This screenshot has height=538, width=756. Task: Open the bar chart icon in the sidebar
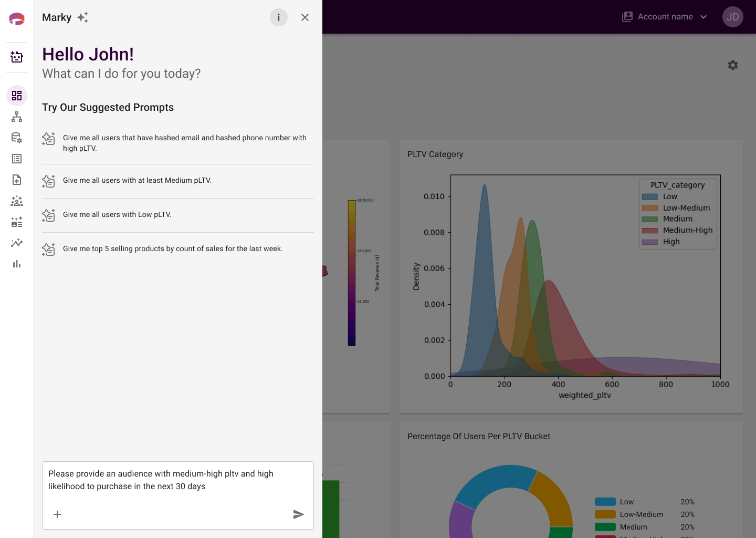point(17,264)
